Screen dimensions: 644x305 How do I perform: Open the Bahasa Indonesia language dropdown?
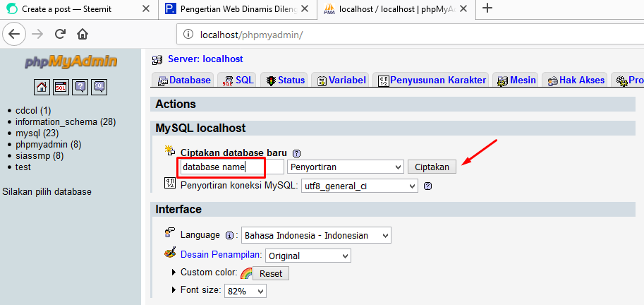(316, 236)
